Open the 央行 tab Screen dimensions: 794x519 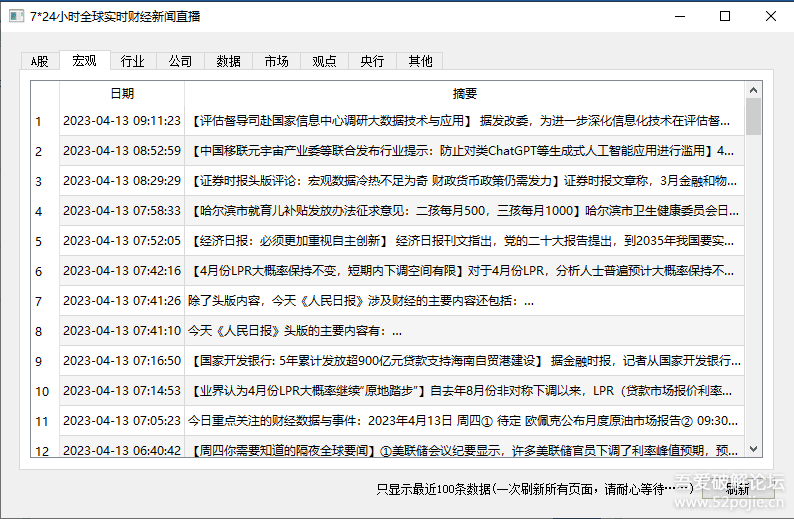[372, 61]
